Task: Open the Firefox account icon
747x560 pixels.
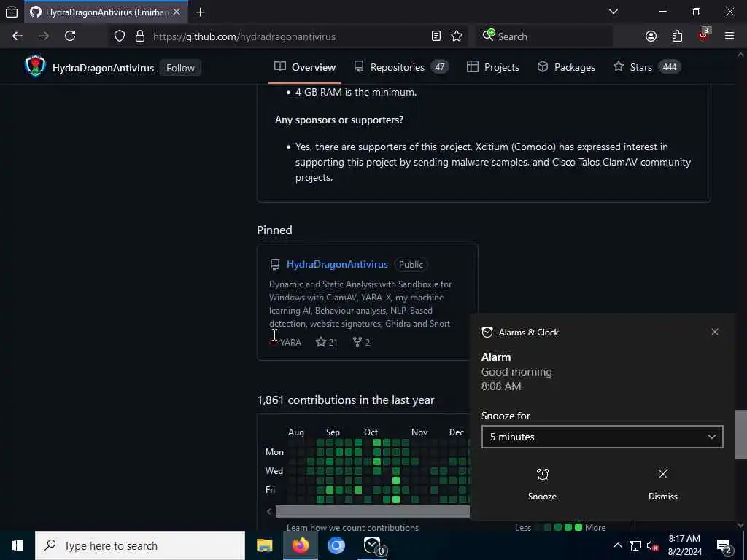Action: click(x=651, y=36)
